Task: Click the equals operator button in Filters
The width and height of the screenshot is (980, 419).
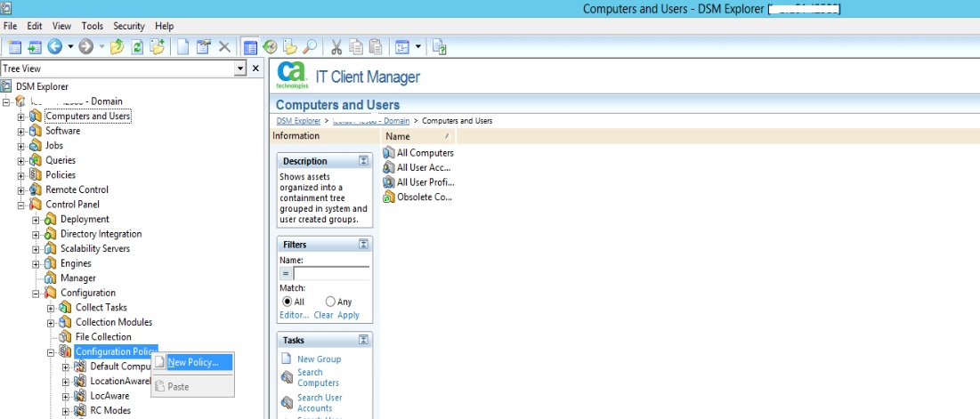Action: 286,273
